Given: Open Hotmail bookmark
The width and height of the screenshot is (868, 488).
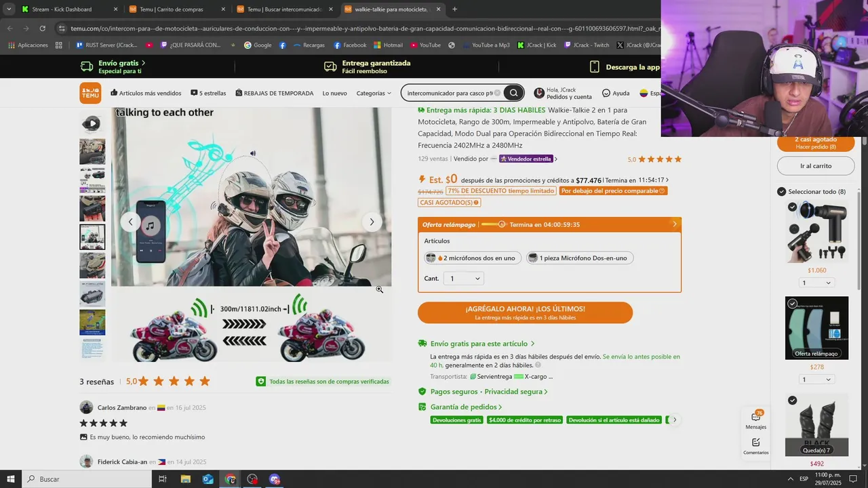Looking at the screenshot, I should (388, 45).
